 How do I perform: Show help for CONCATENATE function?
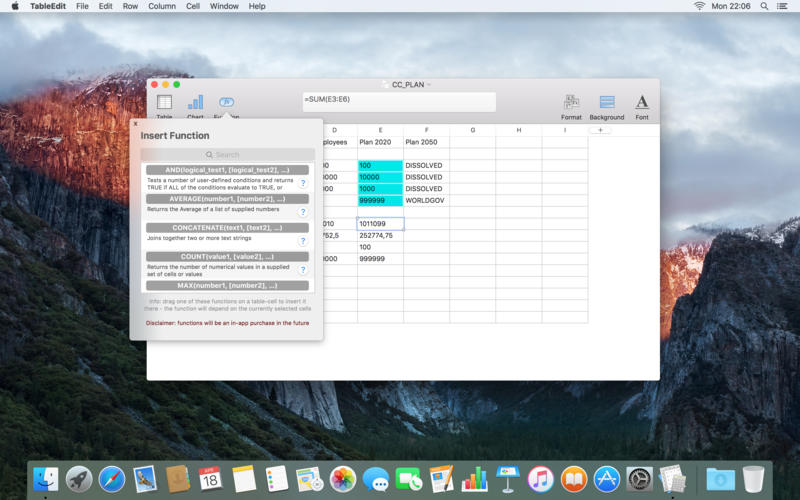pos(303,241)
